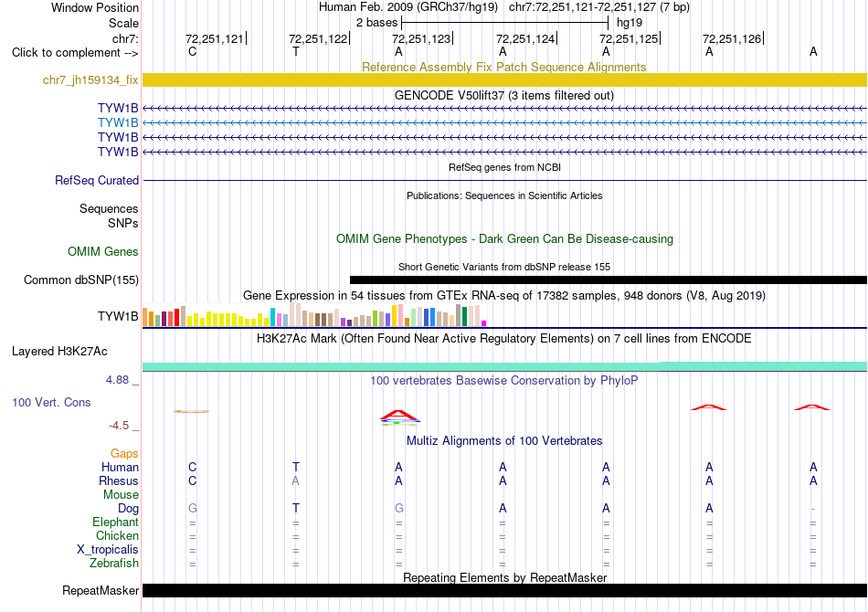The height and width of the screenshot is (612, 868).
Task: Open 'Multiz Alignments of 100 Vertebrates' title
Action: coord(504,441)
